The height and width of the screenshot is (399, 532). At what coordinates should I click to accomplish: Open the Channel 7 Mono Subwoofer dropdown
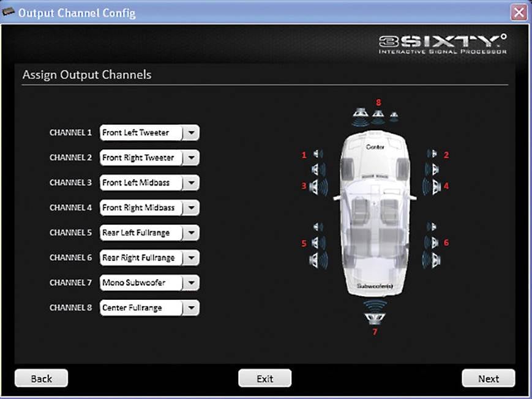(191, 283)
